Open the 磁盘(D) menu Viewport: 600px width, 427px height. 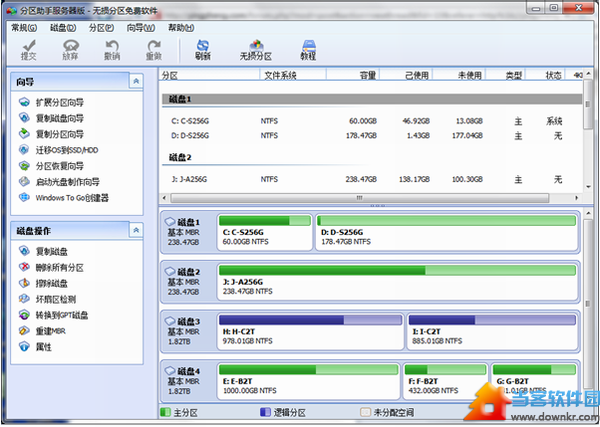tap(63, 28)
